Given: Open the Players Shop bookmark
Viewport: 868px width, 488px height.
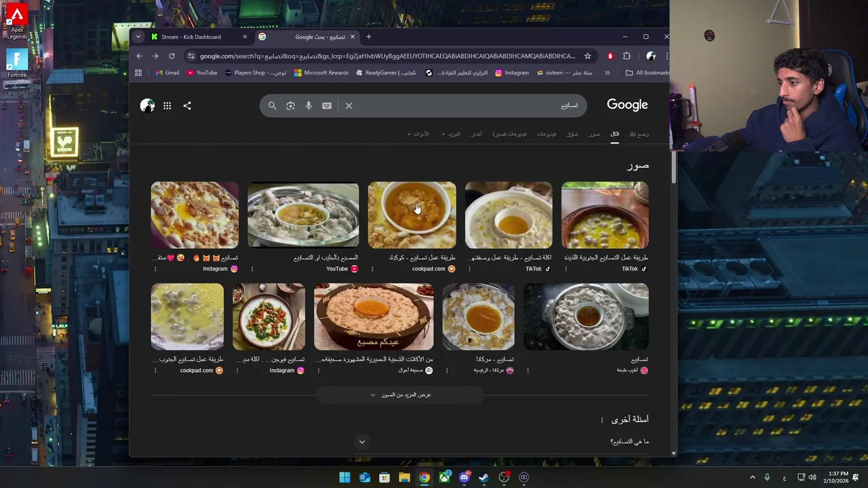Looking at the screenshot, I should coord(256,73).
